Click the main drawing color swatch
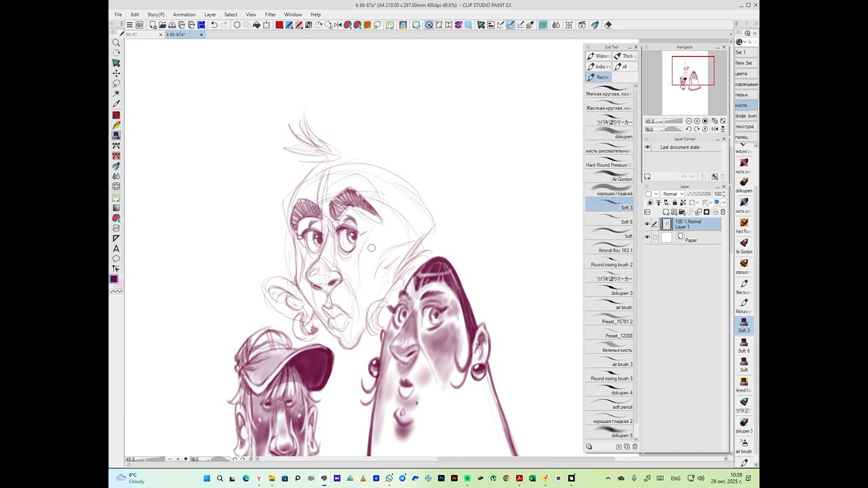The image size is (868, 488). point(113,279)
